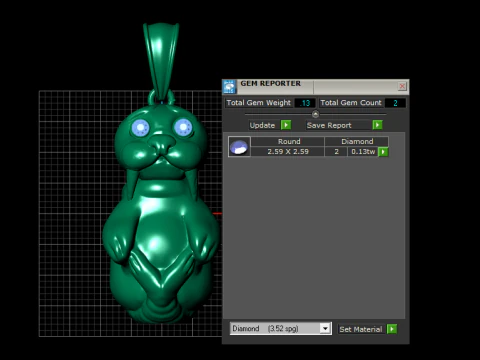Click the green arrow beside 0.13tw
The image size is (480, 360).
click(x=383, y=152)
